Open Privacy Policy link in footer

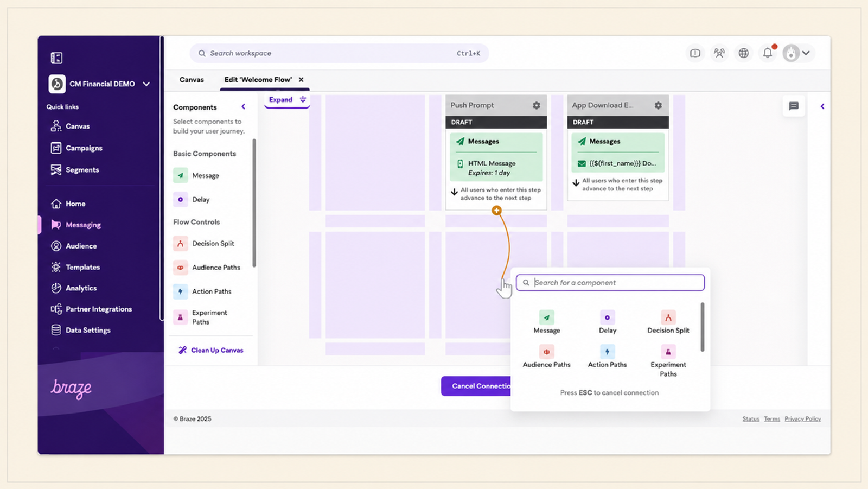(x=803, y=419)
